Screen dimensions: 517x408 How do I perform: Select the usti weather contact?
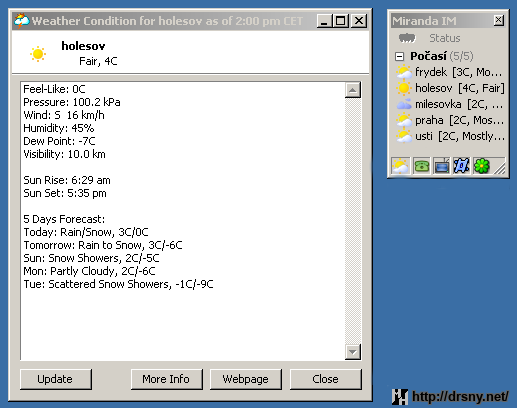[x=450, y=136]
